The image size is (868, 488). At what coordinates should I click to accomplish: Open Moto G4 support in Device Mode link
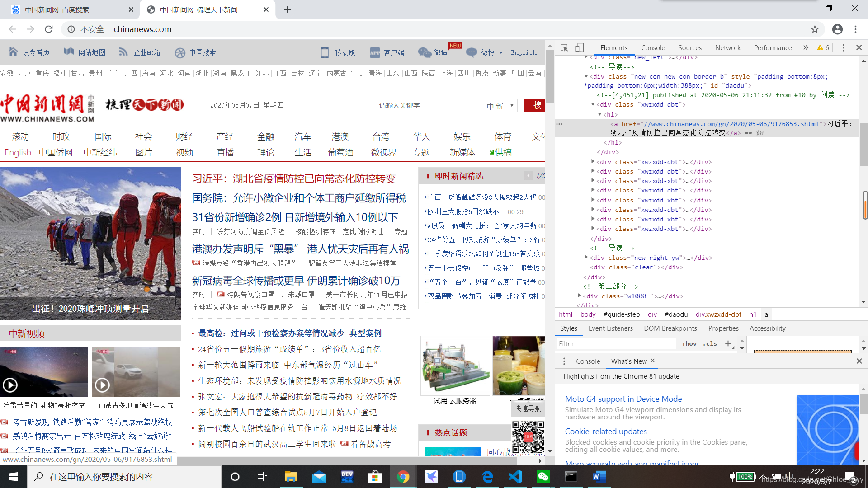click(623, 399)
